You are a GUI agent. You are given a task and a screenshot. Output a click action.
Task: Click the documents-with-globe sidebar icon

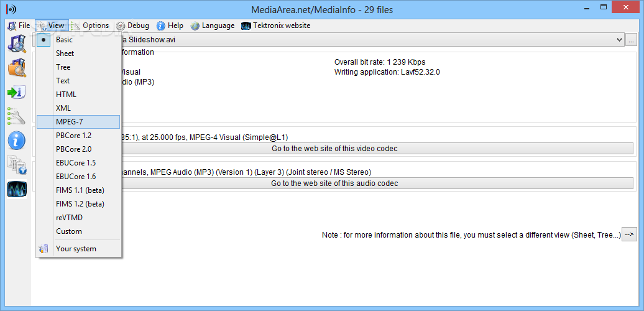pyautogui.click(x=17, y=165)
